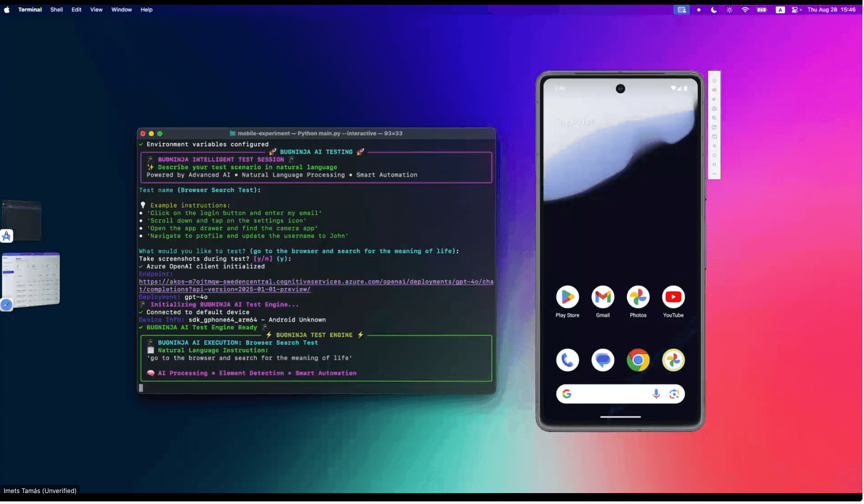Click 'BUGNINJA AI Test Engine Ready' line

202,328
